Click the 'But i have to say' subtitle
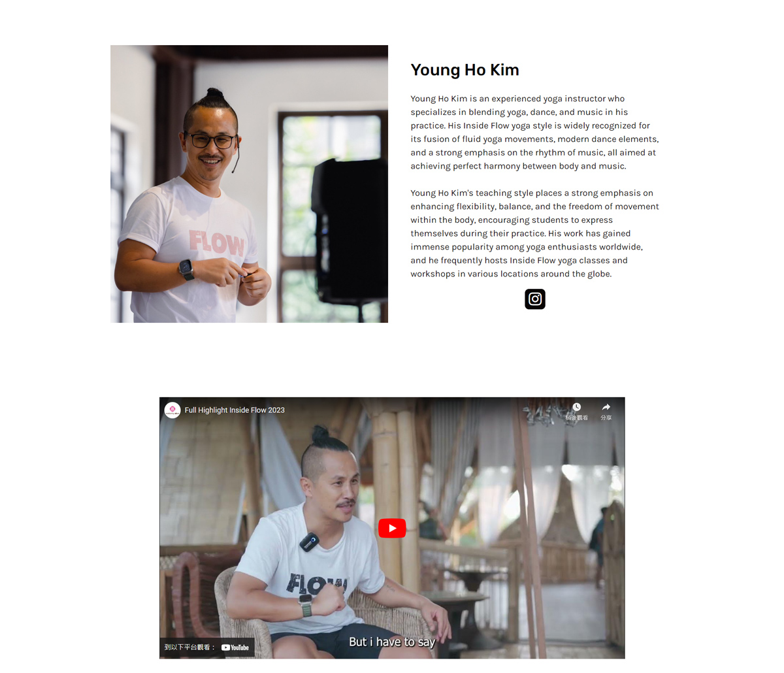 (392, 642)
